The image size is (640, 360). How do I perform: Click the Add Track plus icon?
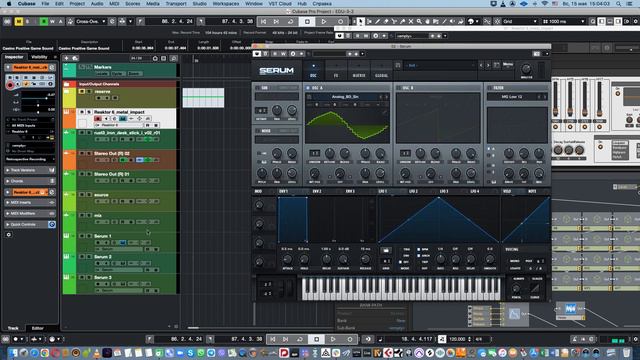pyautogui.click(x=66, y=58)
